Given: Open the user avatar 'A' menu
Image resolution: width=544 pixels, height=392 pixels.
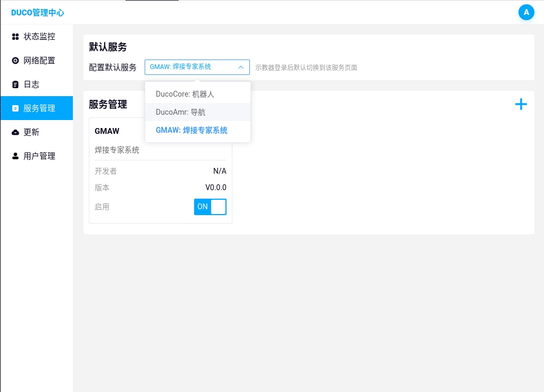Looking at the screenshot, I should click(526, 12).
